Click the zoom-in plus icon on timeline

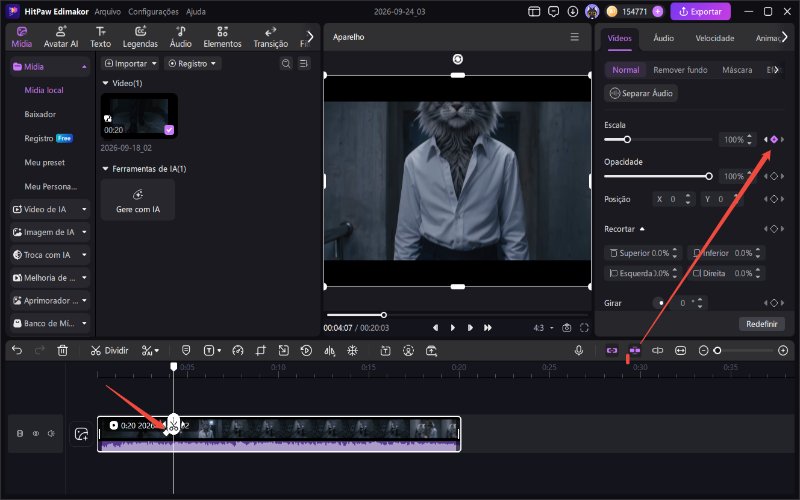[783, 351]
